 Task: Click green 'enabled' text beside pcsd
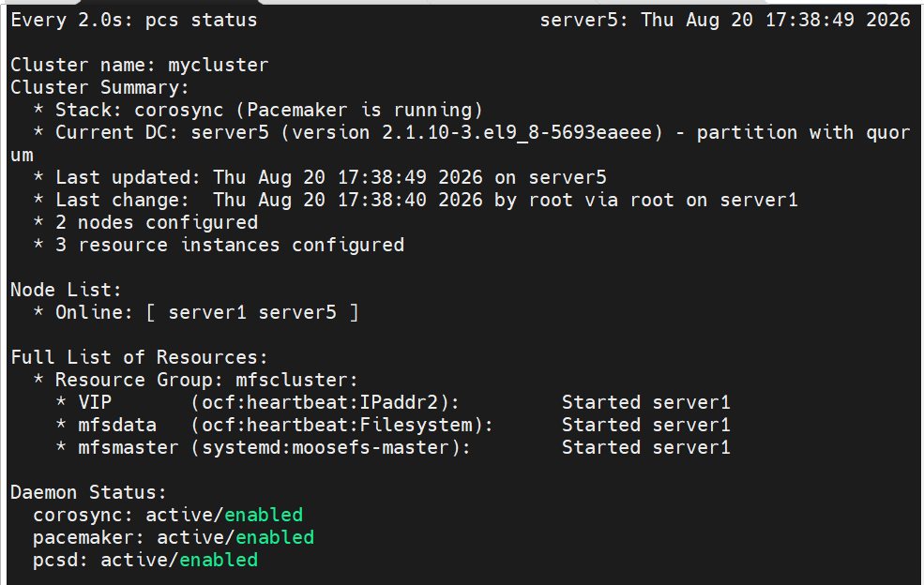coord(219,560)
